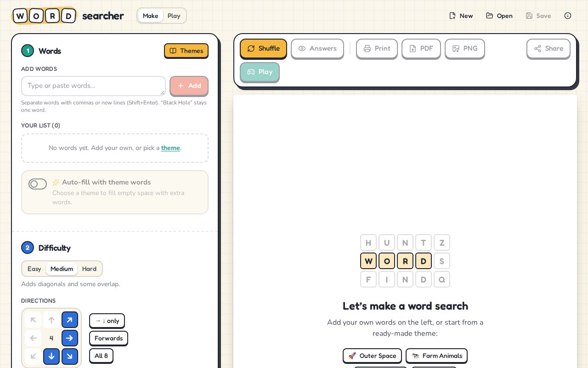
Task: Click the Save option in header
Action: 538,16
